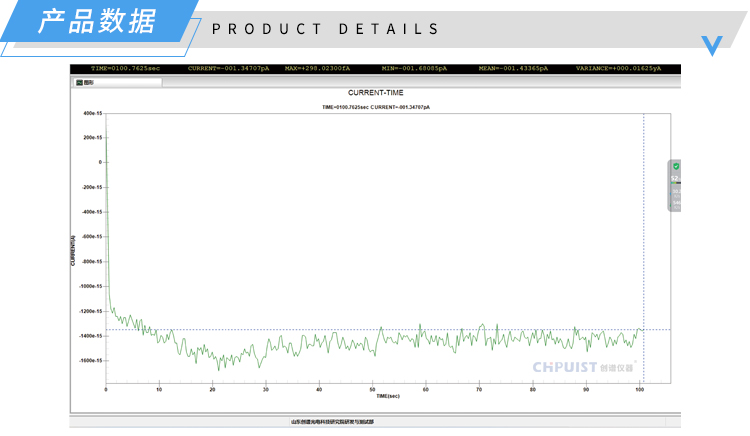Click the 产品数据 banner title
Image resolution: width=750 pixels, height=436 pixels.
[97, 22]
